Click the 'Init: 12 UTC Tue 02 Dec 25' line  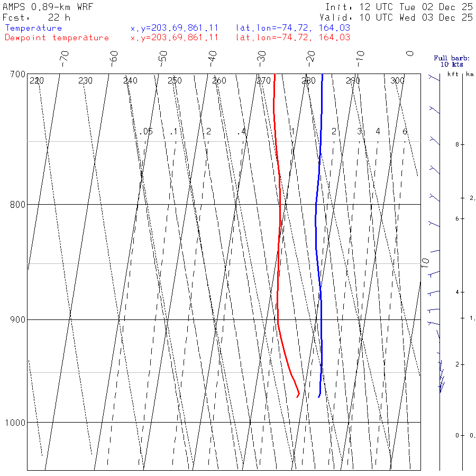pyautogui.click(x=399, y=7)
